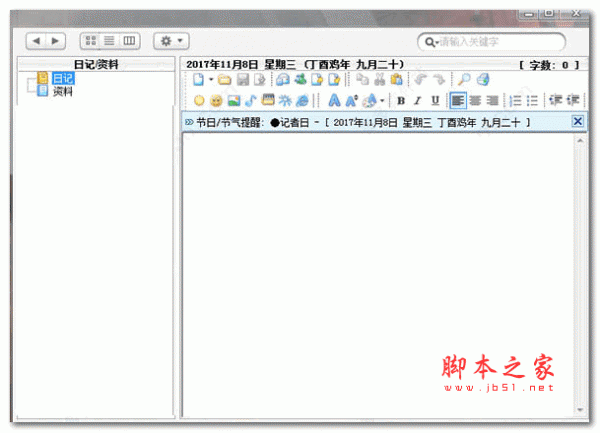Viewport: 600px width, 433px height.
Task: Insert a smiley emoticon
Action: (x=216, y=101)
